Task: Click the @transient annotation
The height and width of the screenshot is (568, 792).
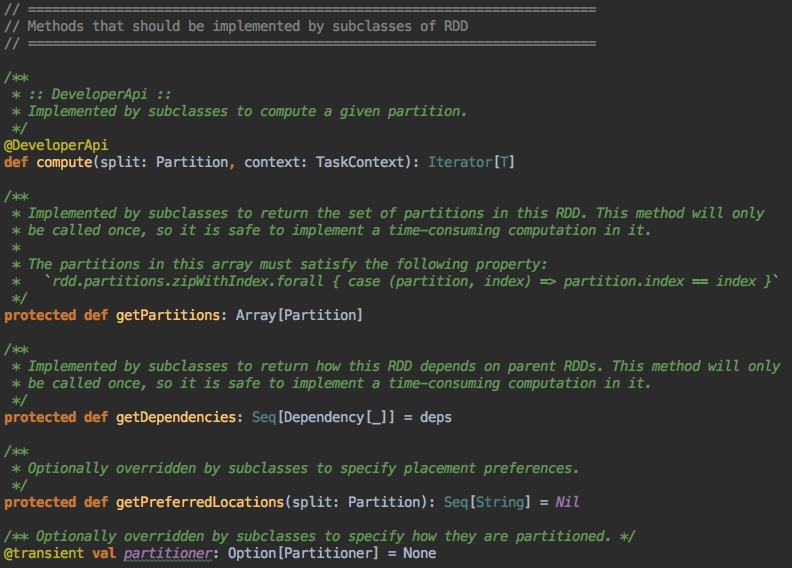Action: tap(44, 553)
